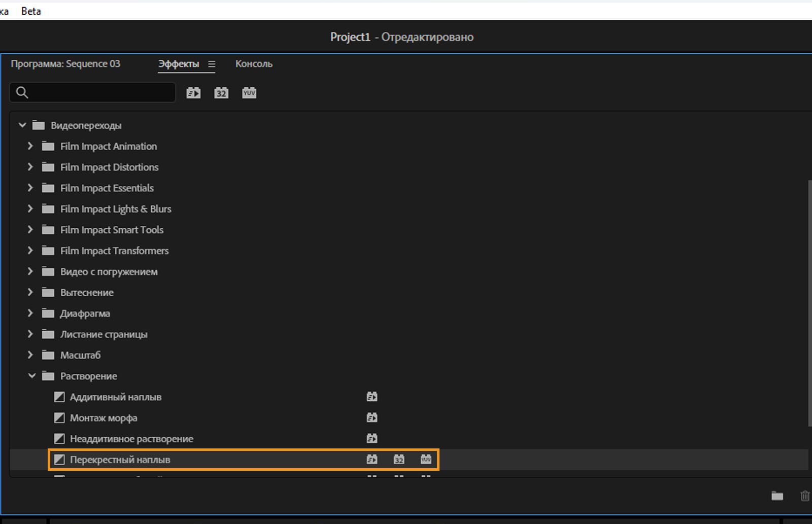Click the accelerated badge on Неаддитивное растворение row

pos(372,438)
